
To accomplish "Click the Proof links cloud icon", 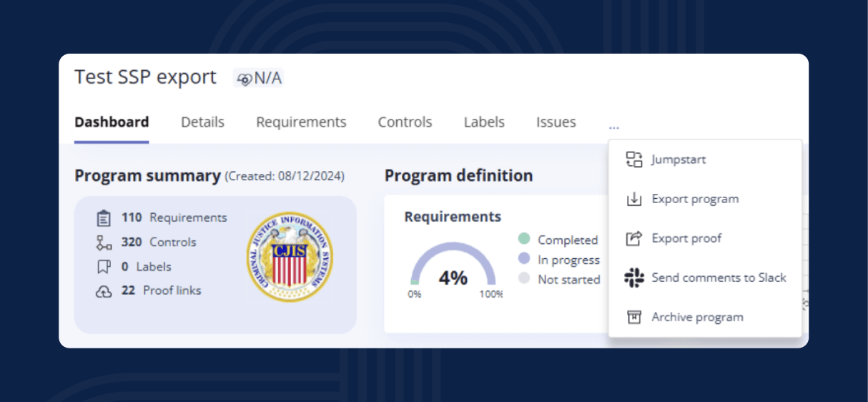I will (x=104, y=291).
